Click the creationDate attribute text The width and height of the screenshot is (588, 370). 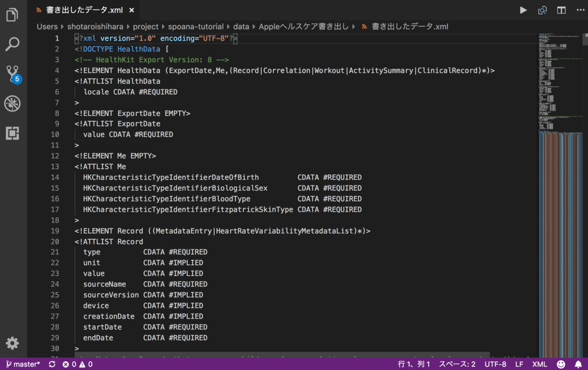coord(109,317)
